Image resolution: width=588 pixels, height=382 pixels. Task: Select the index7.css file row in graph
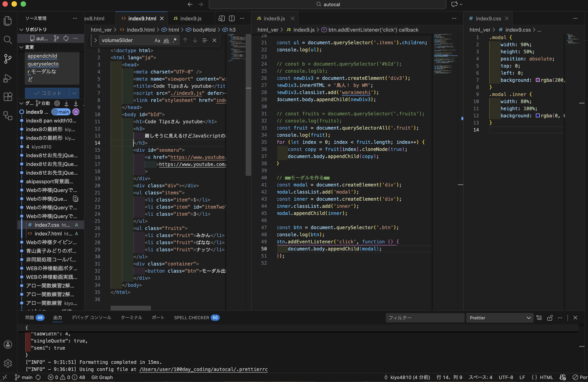(x=51, y=225)
